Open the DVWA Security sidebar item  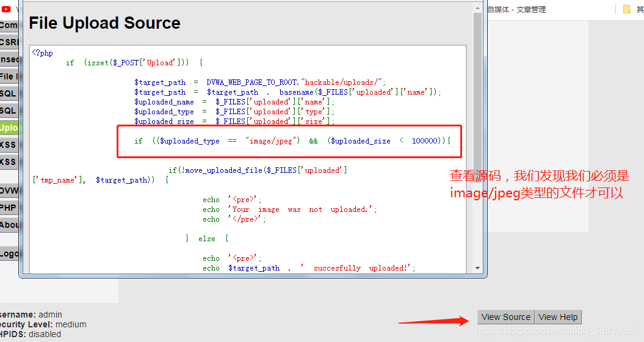(x=9, y=191)
